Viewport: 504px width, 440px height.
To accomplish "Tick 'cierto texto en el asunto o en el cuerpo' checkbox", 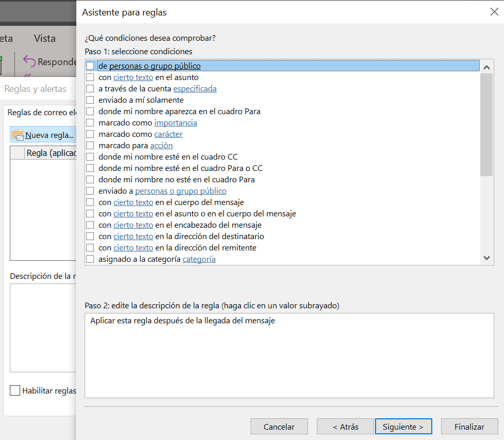I will (x=90, y=213).
